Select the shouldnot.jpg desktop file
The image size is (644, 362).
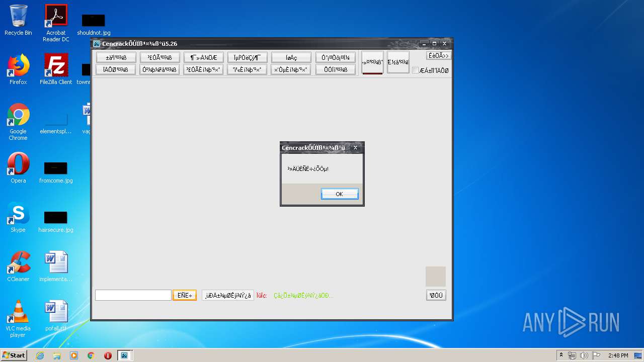tap(94, 25)
